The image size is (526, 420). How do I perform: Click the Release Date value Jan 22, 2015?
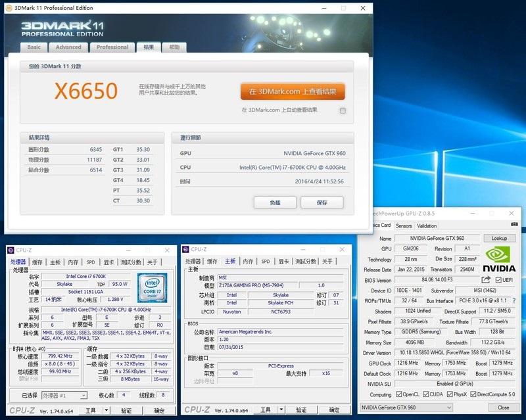tap(411, 269)
